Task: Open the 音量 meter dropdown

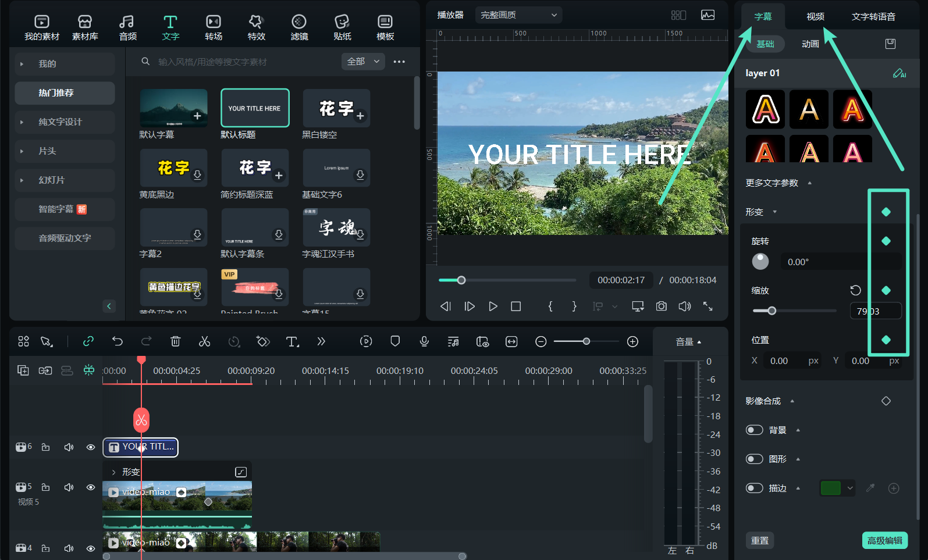Action: [688, 342]
